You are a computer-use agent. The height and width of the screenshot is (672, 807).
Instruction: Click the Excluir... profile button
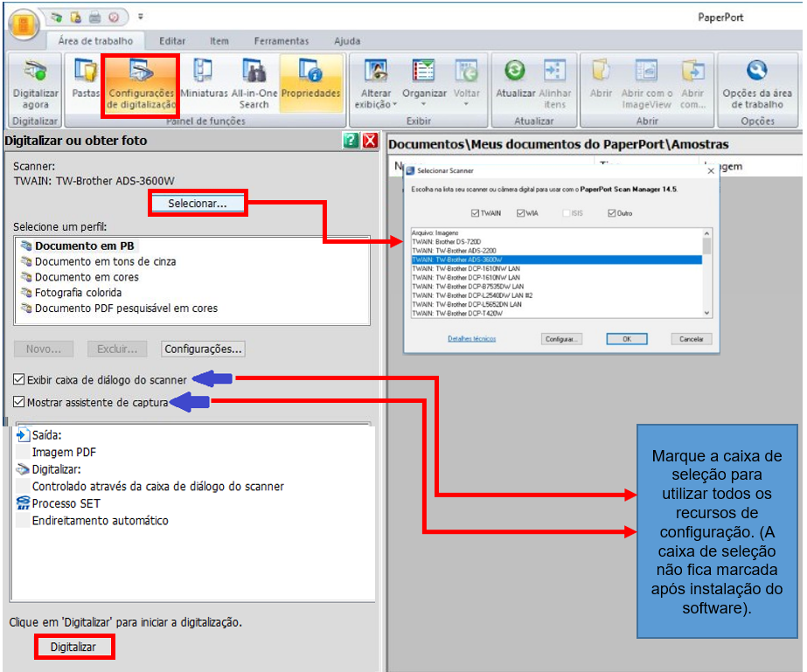coord(117,349)
